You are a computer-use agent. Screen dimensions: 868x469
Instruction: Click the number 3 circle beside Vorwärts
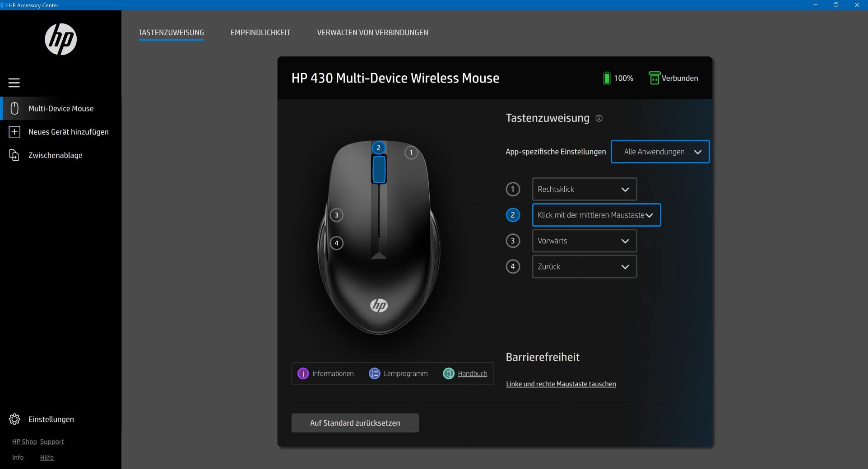pyautogui.click(x=513, y=241)
